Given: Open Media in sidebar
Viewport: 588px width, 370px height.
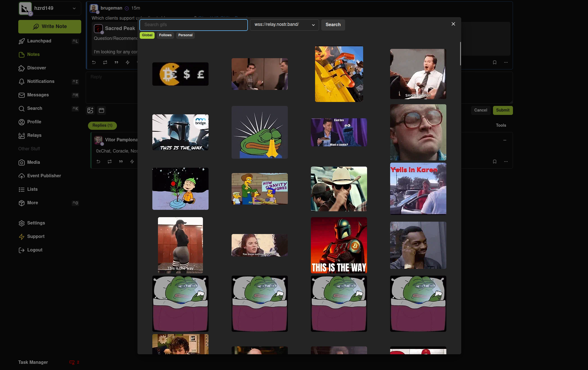Looking at the screenshot, I should (49, 162).
